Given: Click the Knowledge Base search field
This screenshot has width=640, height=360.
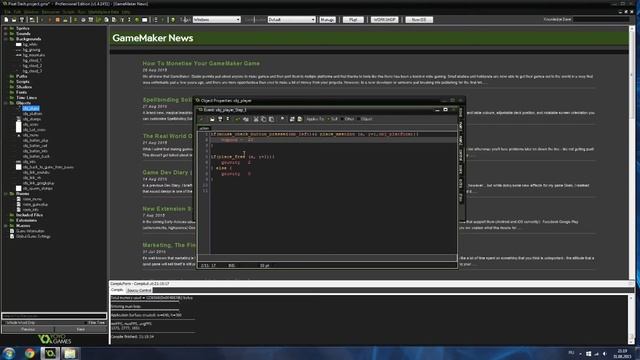Looking at the screenshot, I should click(602, 19).
